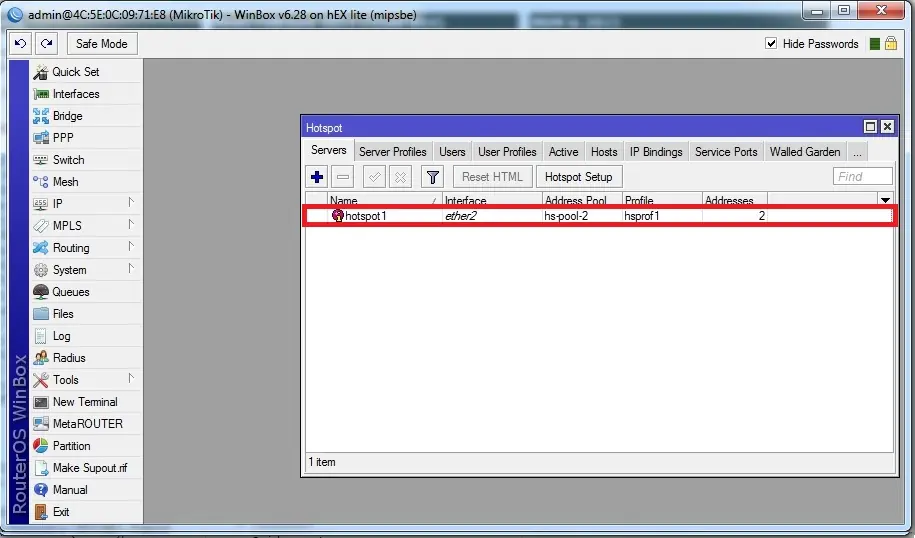Open the Radius settings

86,358
